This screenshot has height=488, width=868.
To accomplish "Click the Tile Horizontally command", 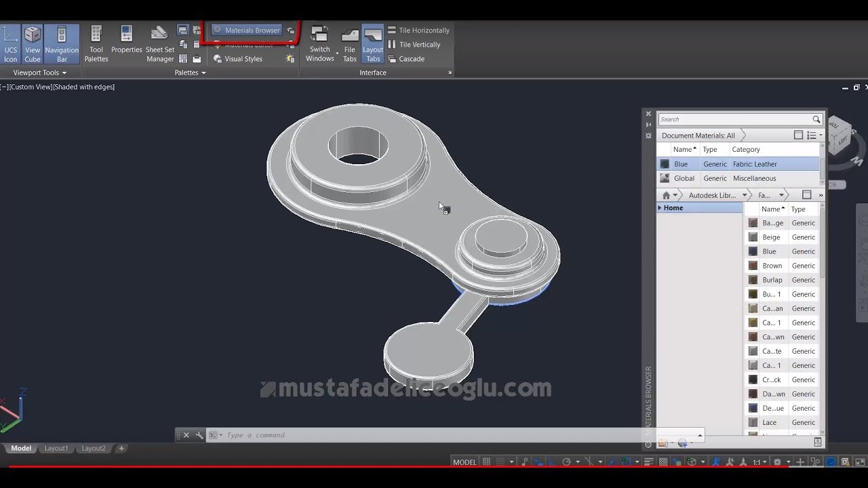I will (x=418, y=30).
